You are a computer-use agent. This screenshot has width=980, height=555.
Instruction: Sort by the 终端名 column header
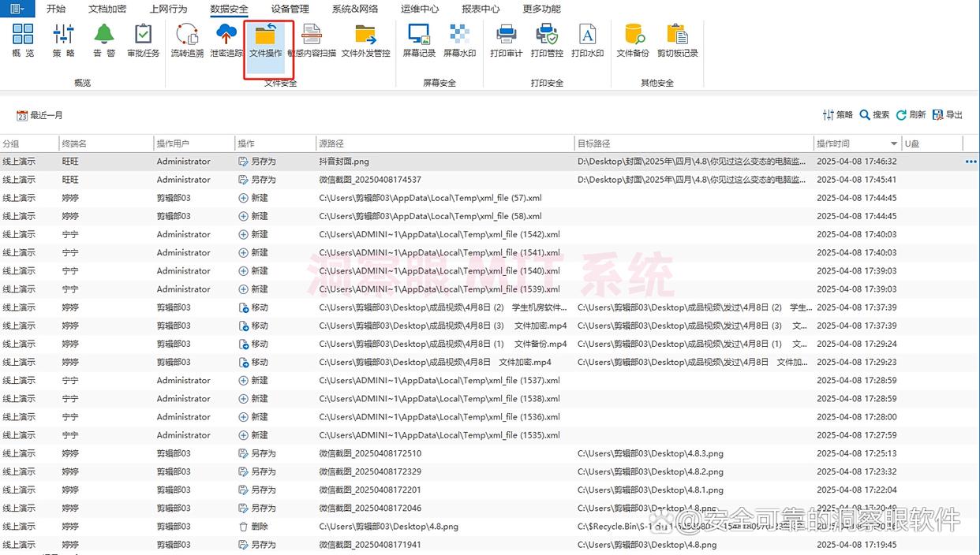[x=107, y=143]
